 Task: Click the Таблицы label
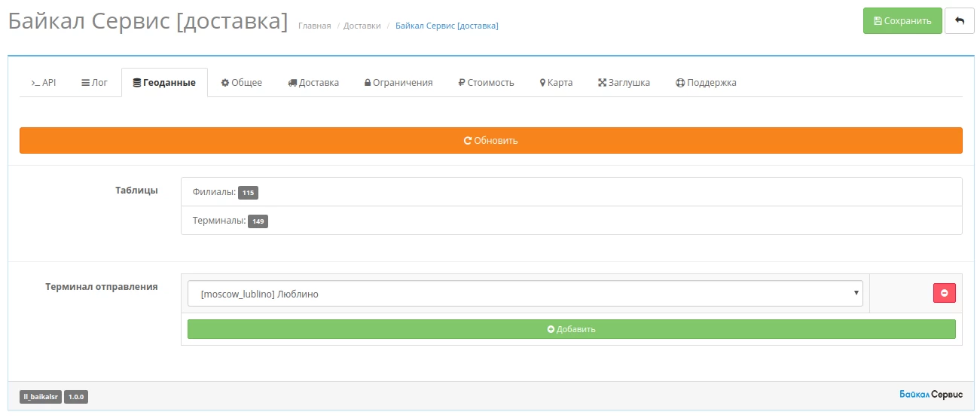click(x=136, y=191)
